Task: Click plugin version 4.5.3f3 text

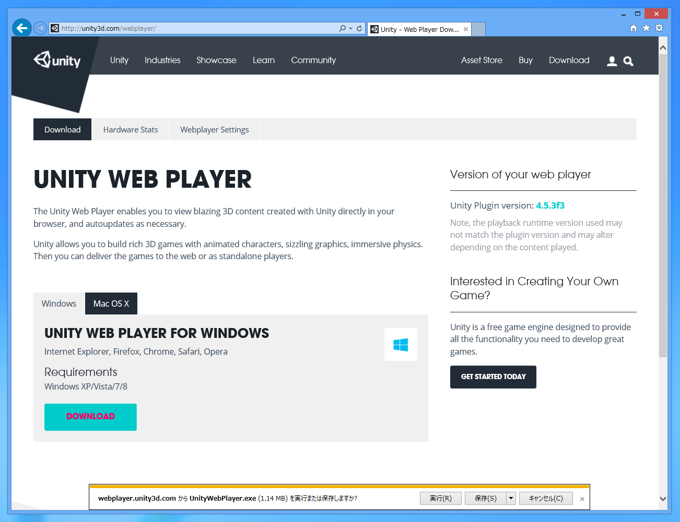Action: (x=550, y=206)
